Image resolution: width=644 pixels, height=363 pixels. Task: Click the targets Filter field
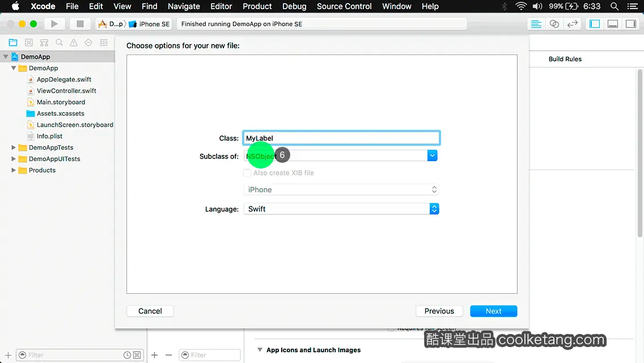pyautogui.click(x=209, y=355)
